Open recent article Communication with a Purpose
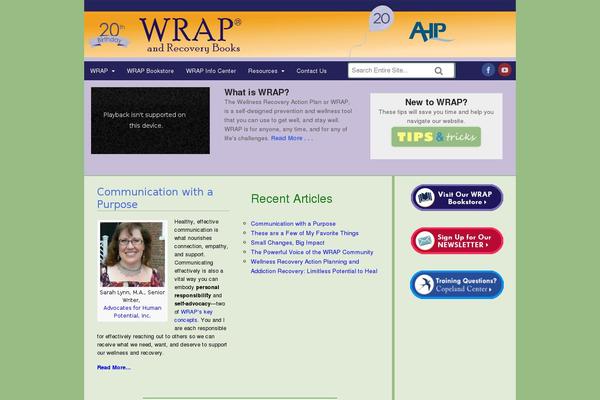Screen dimensions: 600x400 pos(293,224)
